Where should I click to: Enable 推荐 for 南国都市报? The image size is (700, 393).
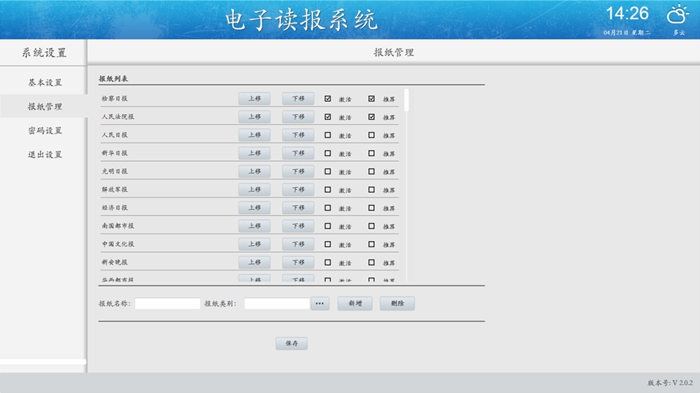point(371,226)
